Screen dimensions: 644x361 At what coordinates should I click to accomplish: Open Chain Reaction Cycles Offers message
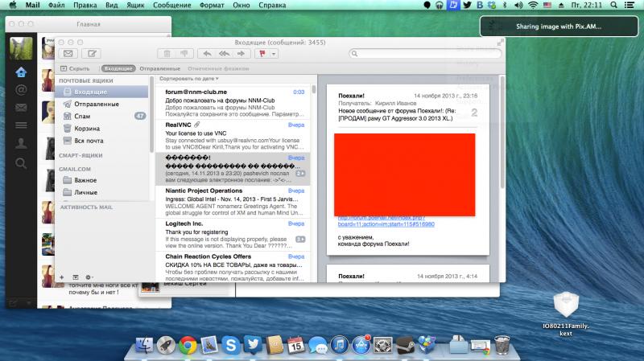[233, 267]
